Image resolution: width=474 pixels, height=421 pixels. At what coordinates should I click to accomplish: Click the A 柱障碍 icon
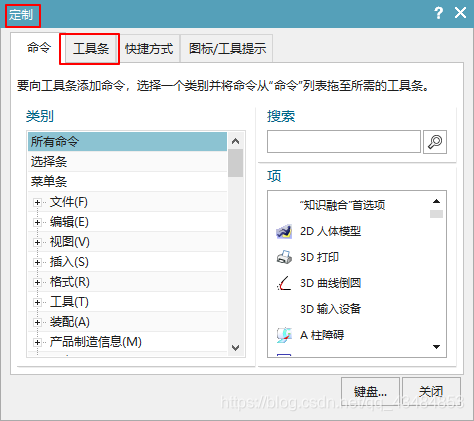click(x=284, y=335)
